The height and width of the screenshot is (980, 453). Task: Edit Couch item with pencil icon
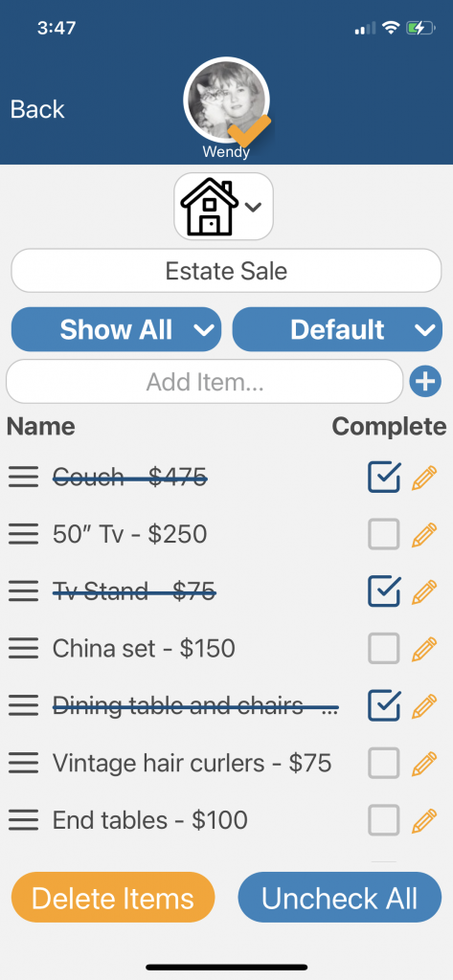coord(424,478)
